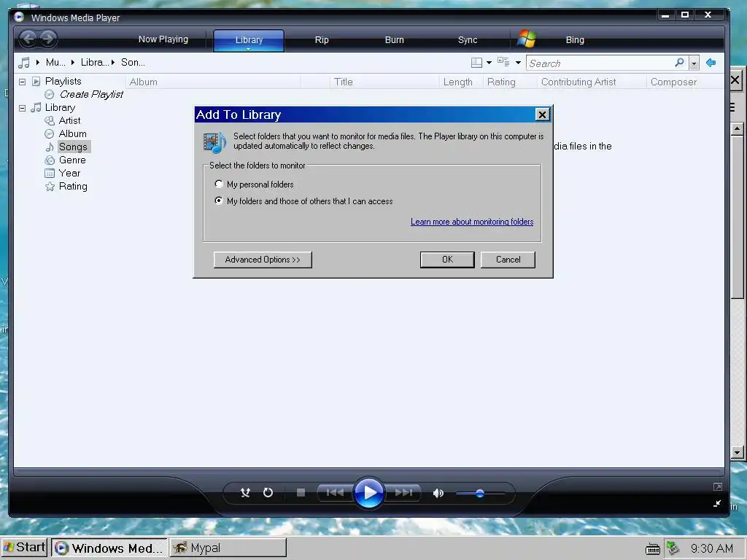Turn shuffle on
The width and height of the screenshot is (747, 560).
tap(245, 492)
